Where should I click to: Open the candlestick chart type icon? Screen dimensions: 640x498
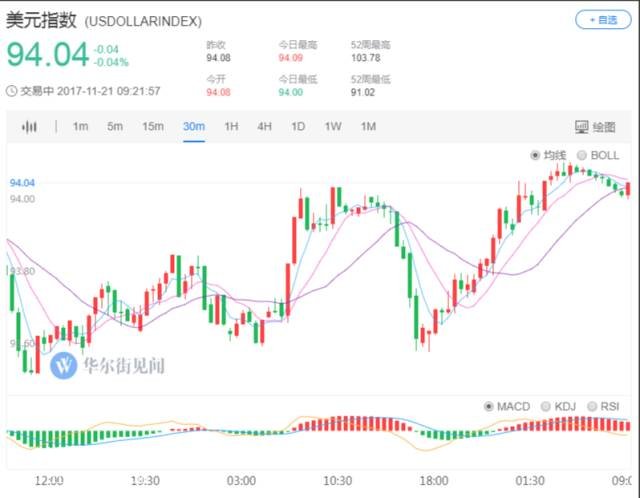tap(29, 127)
